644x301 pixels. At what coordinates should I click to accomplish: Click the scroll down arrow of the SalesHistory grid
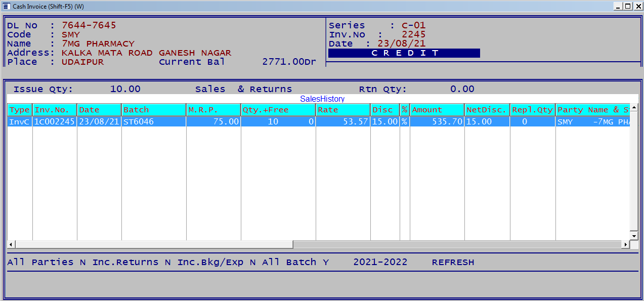[x=634, y=236]
